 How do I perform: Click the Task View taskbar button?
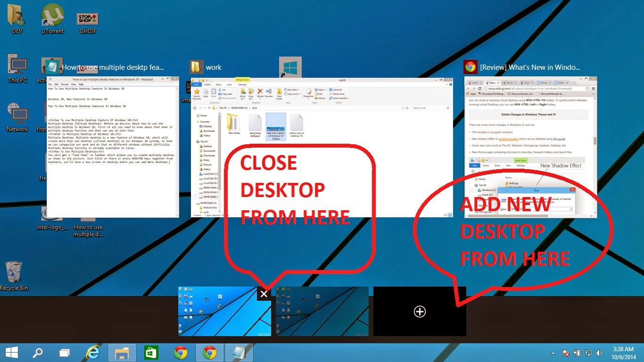64,353
